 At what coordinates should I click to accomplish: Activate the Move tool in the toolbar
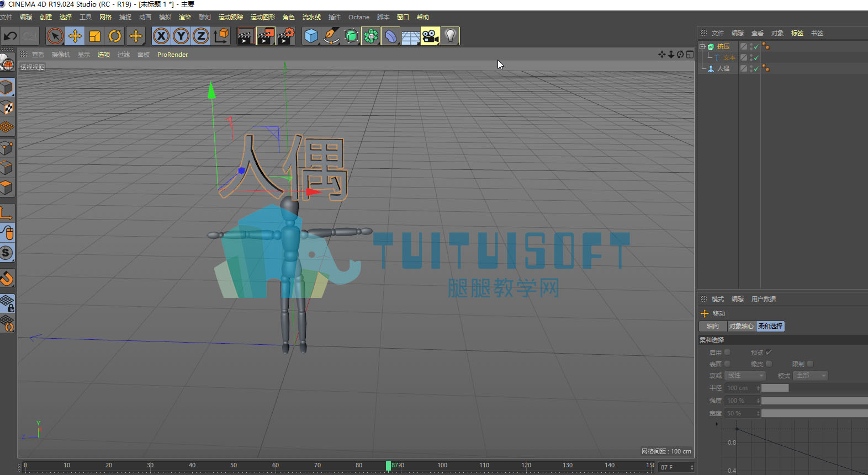[x=75, y=36]
